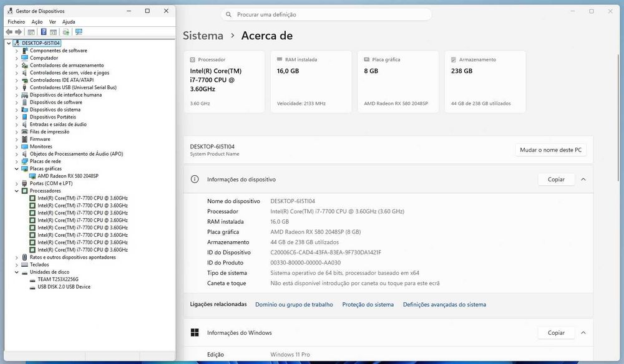Screen dimensions: 624x364
Task: Click the AMD Radeon RX 580 device icon
Action: point(32,176)
